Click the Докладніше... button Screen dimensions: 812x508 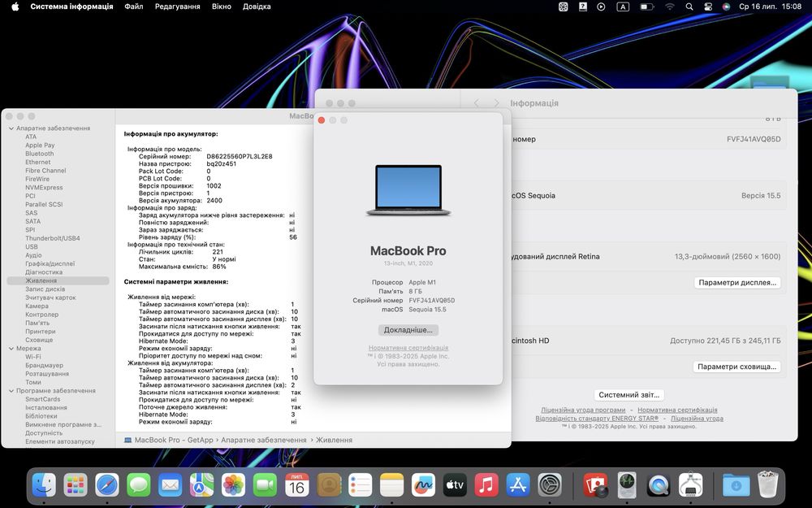click(408, 330)
